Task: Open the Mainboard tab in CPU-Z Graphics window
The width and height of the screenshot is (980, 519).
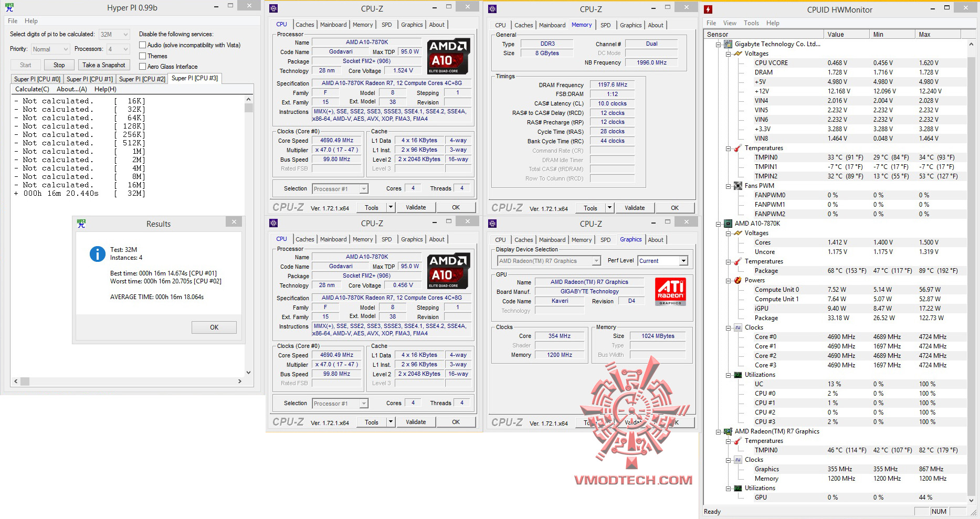Action: point(552,240)
